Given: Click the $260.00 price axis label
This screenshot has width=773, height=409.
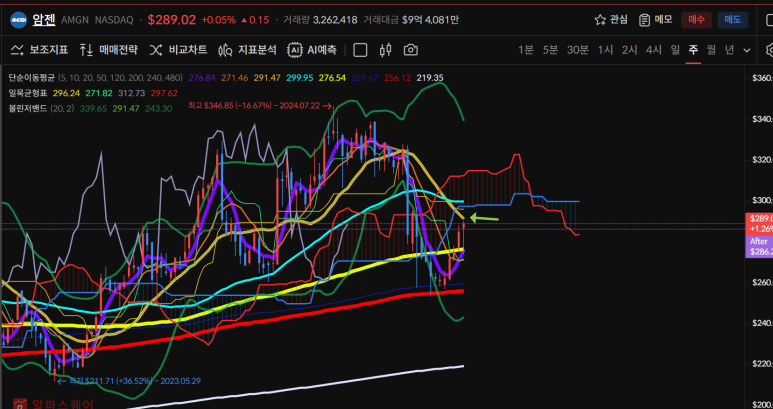Looking at the screenshot, I should pos(762,282).
